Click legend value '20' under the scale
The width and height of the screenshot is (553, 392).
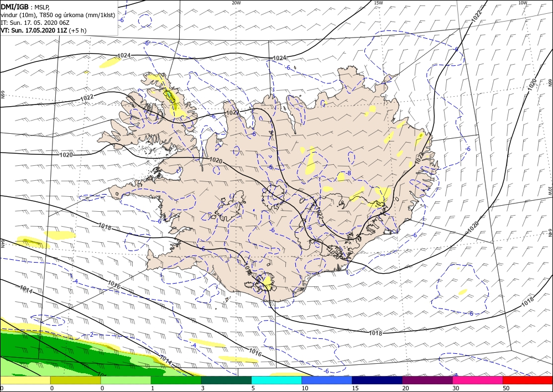[x=405, y=388]
